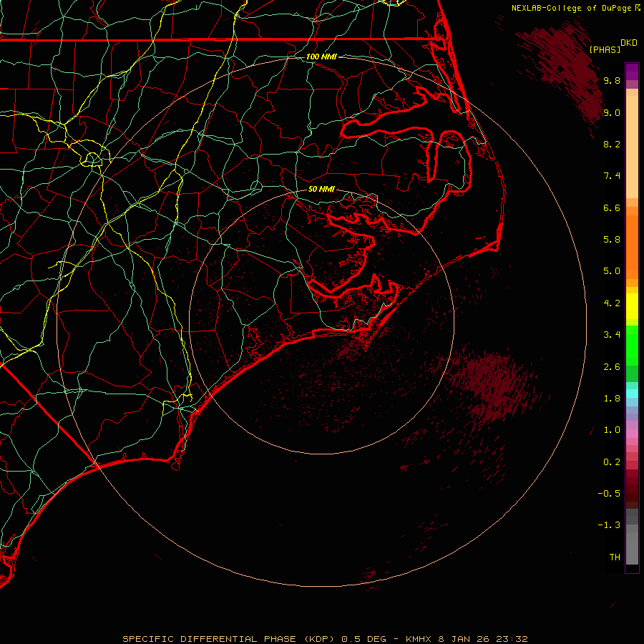Pick the cyan segment of the color bar
The image size is (644, 644).
point(632,394)
